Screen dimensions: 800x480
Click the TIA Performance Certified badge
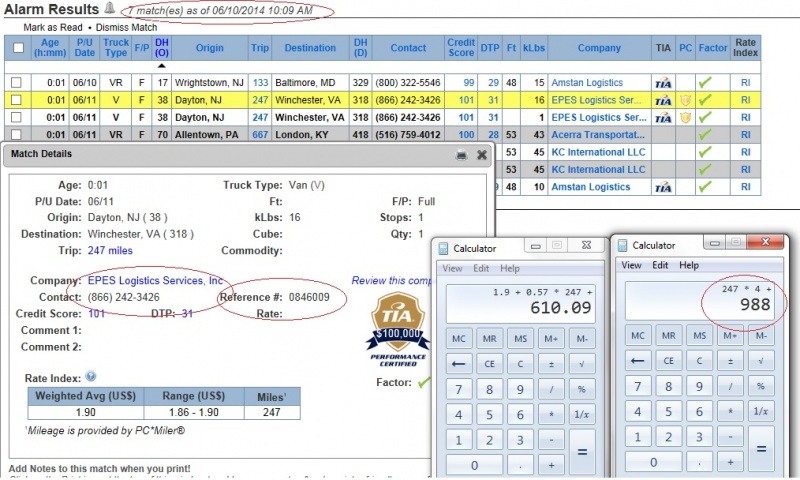click(398, 329)
